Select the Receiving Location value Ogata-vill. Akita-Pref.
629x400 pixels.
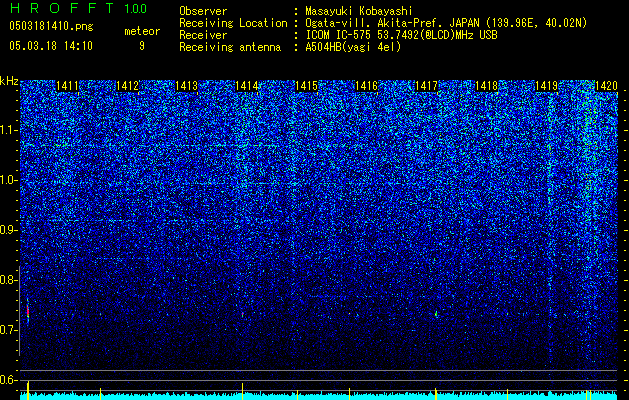(x=446, y=23)
